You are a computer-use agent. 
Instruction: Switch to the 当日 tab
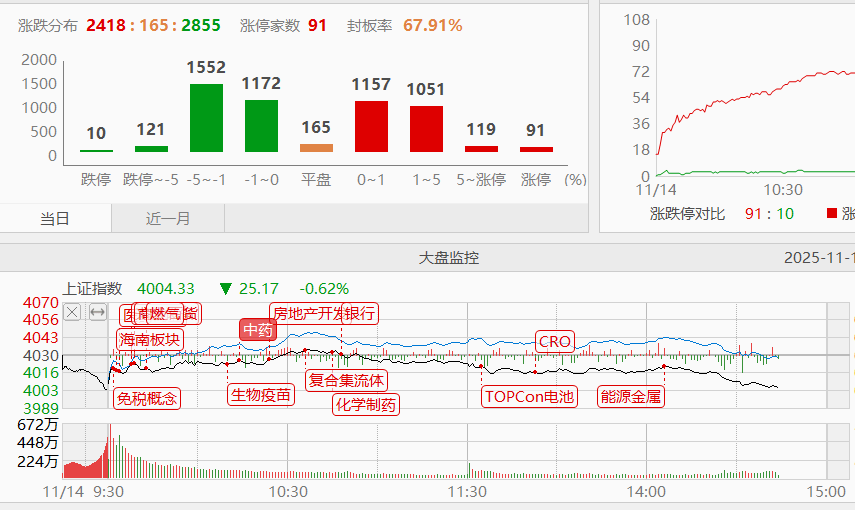click(56, 218)
